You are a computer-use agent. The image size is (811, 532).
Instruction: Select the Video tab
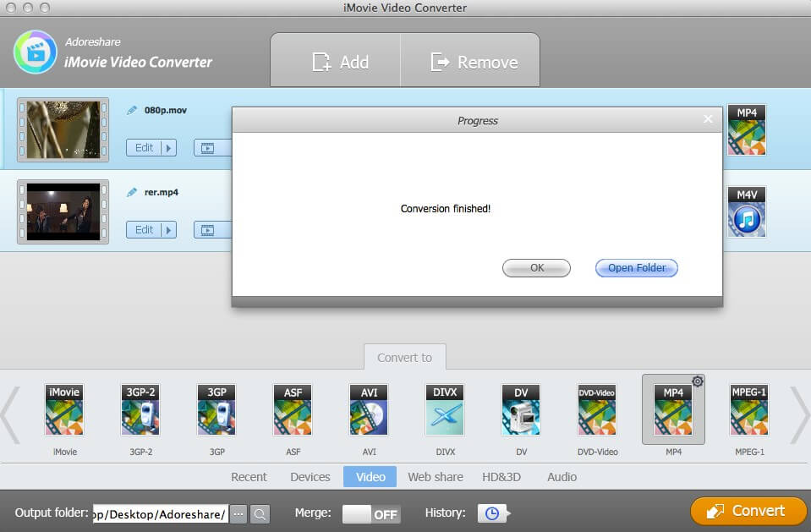(x=370, y=477)
